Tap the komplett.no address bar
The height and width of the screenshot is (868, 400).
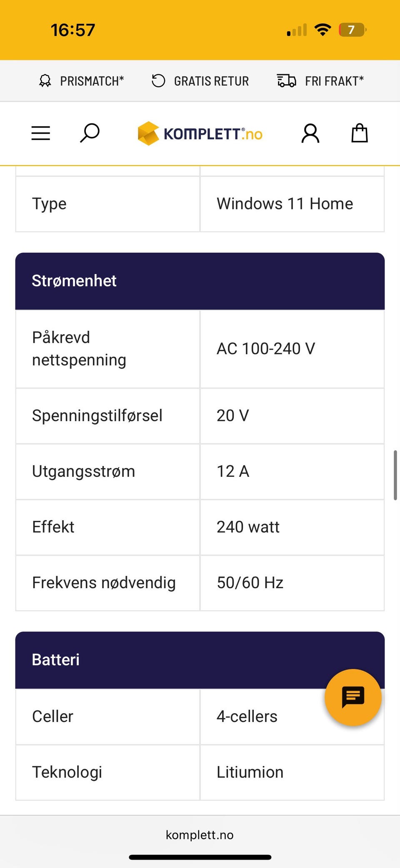pyautogui.click(x=200, y=835)
